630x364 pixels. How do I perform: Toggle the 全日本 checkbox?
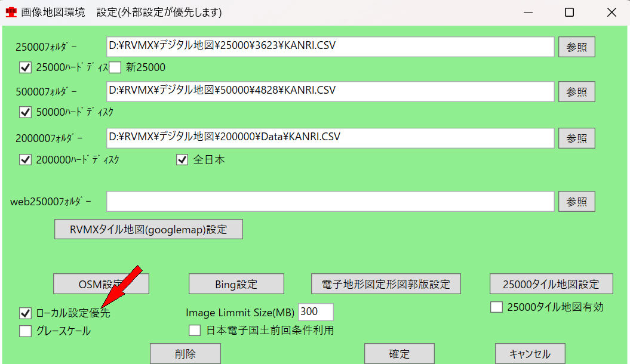pos(183,159)
